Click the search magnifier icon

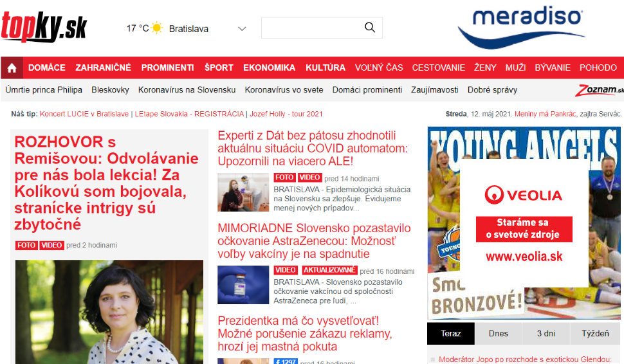pos(370,28)
